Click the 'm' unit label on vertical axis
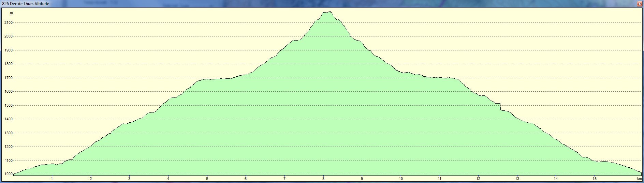 (x=11, y=13)
